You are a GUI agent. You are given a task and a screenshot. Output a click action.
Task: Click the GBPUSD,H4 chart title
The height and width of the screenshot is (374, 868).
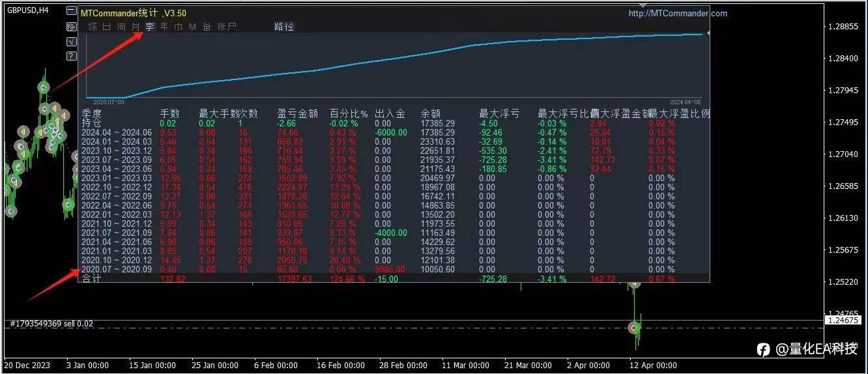[x=28, y=10]
